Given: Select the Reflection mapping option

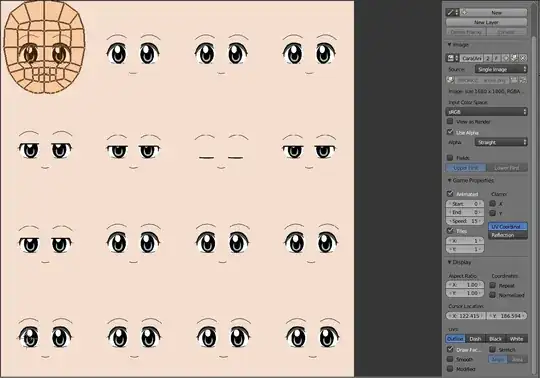Looking at the screenshot, I should click(x=508, y=235).
